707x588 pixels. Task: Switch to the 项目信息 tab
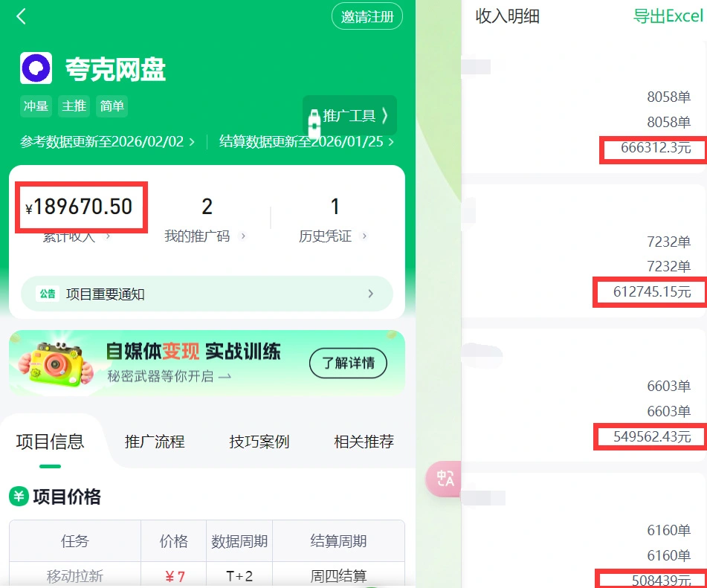(x=50, y=442)
